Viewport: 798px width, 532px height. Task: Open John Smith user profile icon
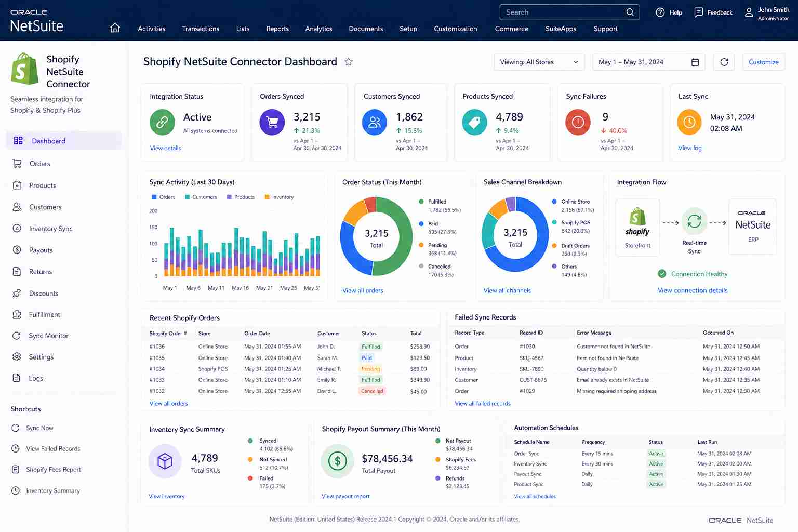pyautogui.click(x=749, y=12)
